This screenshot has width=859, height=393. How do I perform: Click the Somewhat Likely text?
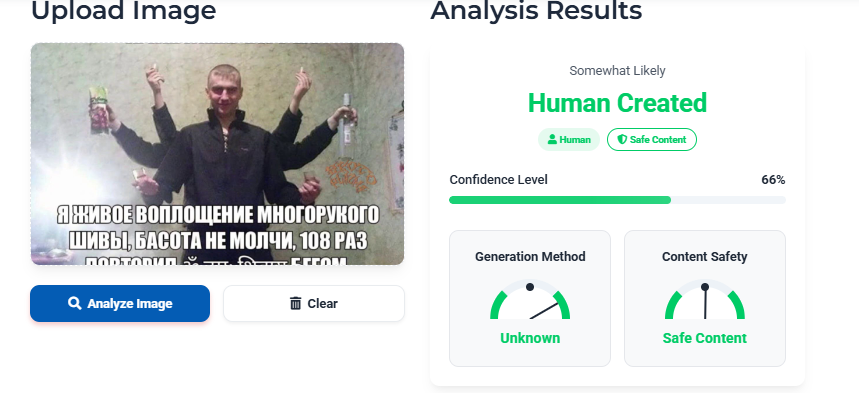tap(617, 71)
